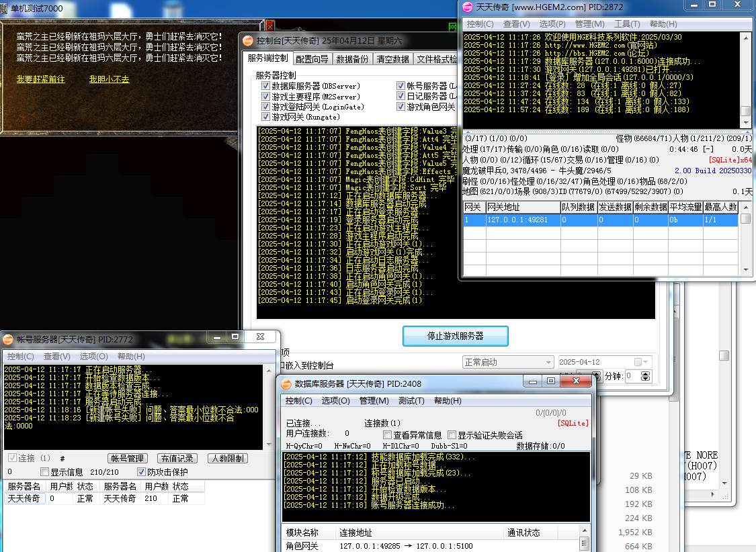Click the 数据库服务器 window title icon
This screenshot has height=552, width=756.
[286, 383]
